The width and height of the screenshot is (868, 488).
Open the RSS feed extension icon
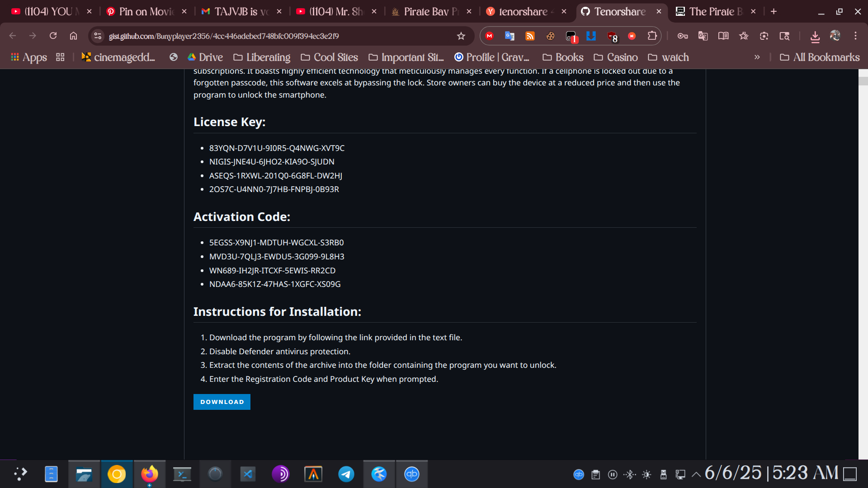pos(530,36)
